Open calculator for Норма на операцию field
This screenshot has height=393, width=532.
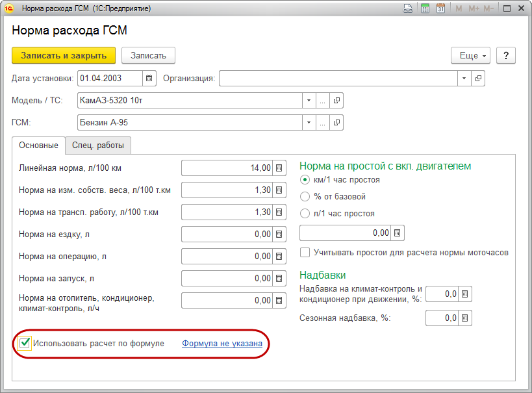279,256
